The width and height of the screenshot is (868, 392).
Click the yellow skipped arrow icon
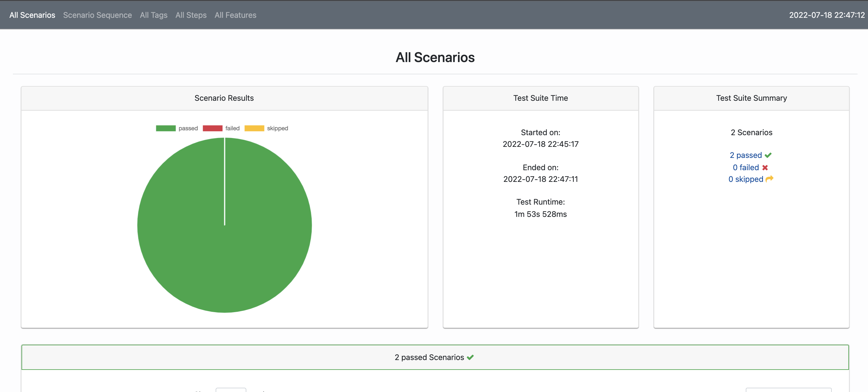click(769, 179)
